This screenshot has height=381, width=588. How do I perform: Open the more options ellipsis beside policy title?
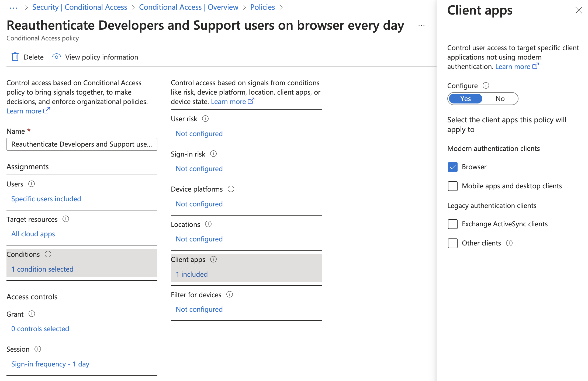pos(421,26)
